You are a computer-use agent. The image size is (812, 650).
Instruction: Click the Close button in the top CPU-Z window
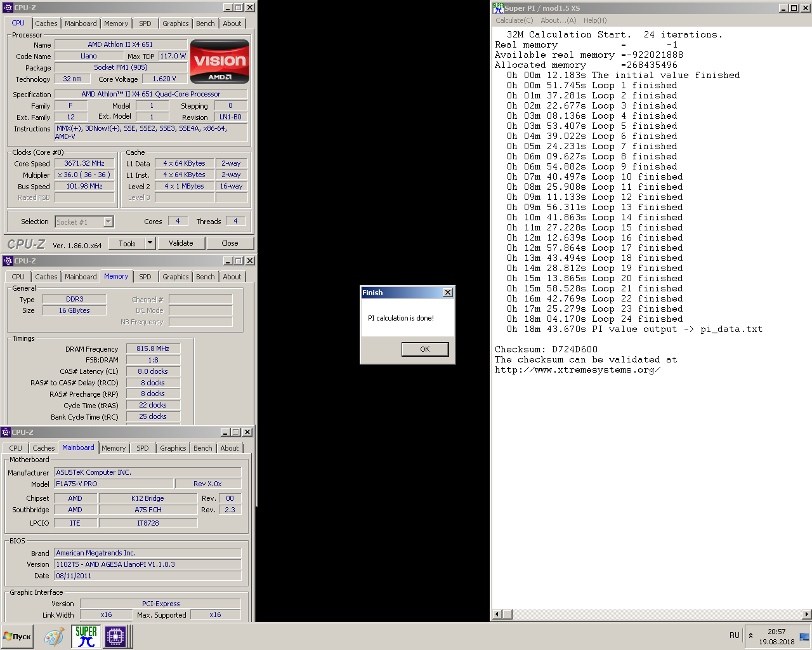230,243
